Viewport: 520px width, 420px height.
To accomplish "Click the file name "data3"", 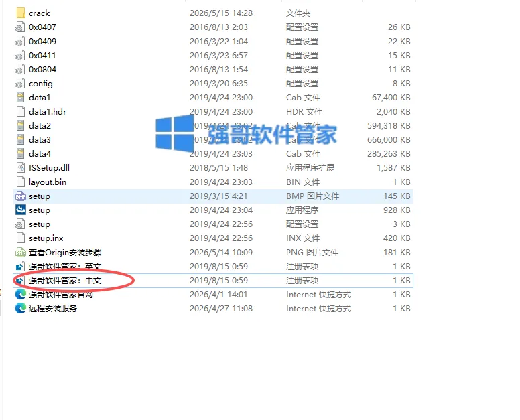I will pyautogui.click(x=40, y=139).
